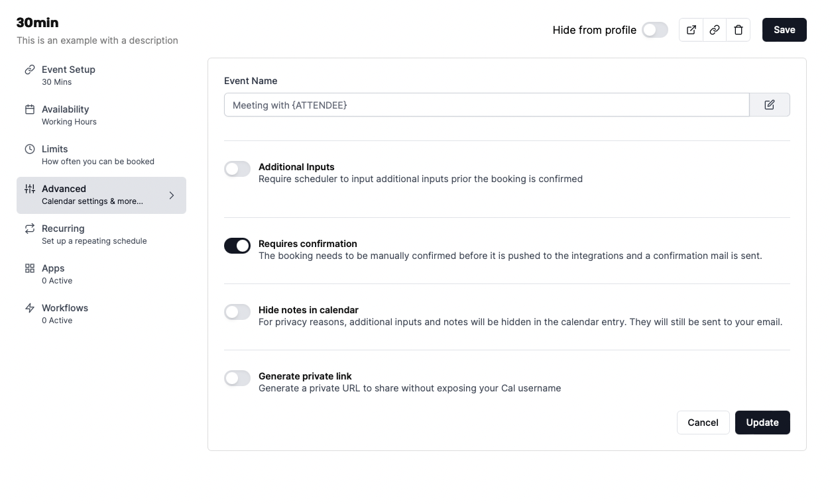The height and width of the screenshot is (504, 830).
Task: Click the Event Setup link icon
Action: tap(30, 70)
